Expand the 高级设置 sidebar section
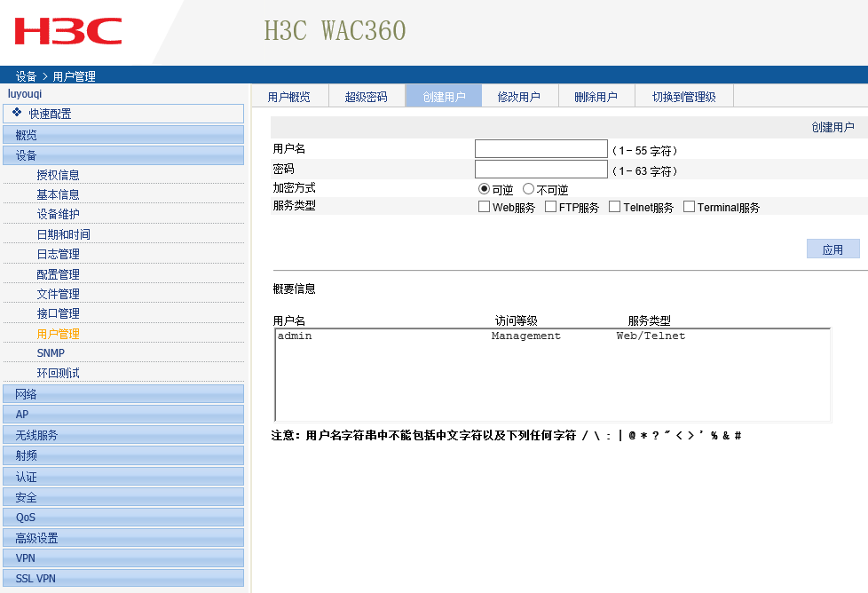 click(122, 538)
